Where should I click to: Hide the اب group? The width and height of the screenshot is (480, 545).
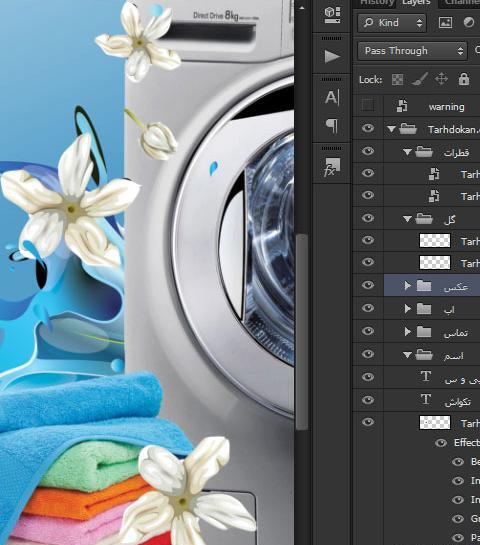pyautogui.click(x=368, y=308)
